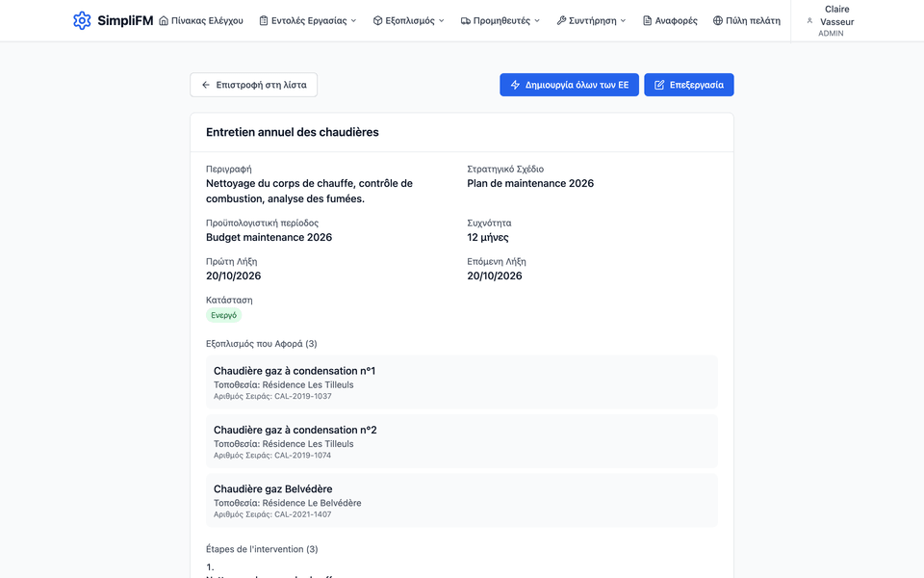Expand the Συντήρηση dropdown chevron
The height and width of the screenshot is (578, 924).
623,20
